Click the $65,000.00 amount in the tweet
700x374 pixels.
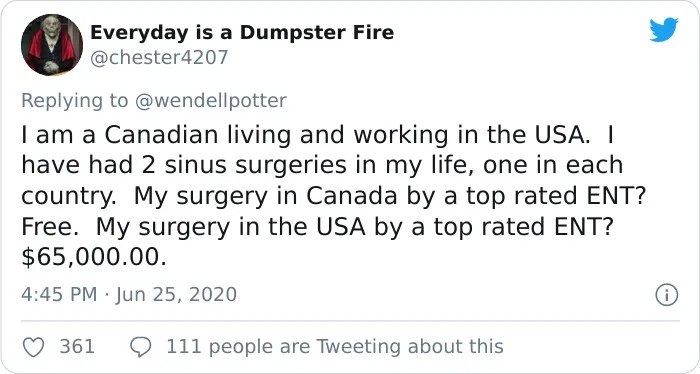[94, 258]
